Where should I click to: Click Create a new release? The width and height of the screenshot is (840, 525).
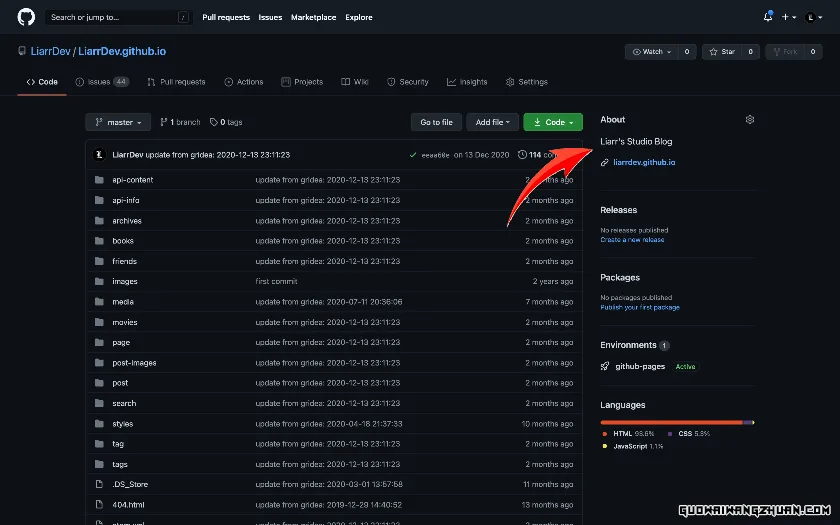632,239
